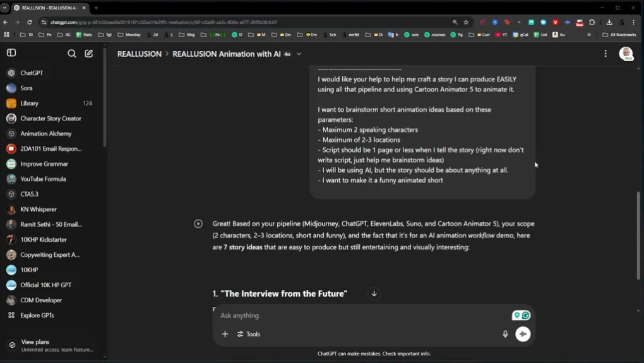
Task: Click the chatgpt.com address bar URL
Action: click(x=164, y=22)
